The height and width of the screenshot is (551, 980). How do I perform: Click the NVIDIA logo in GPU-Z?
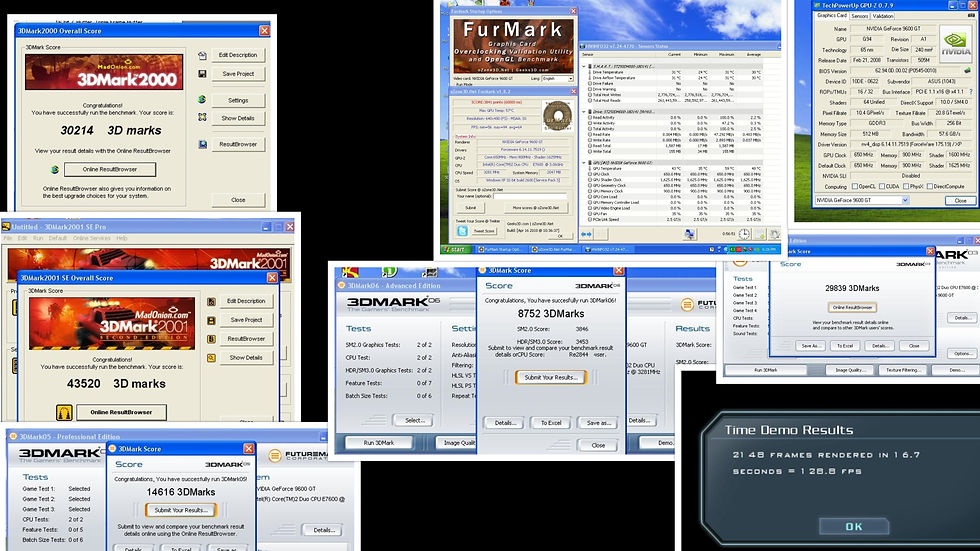(956, 45)
